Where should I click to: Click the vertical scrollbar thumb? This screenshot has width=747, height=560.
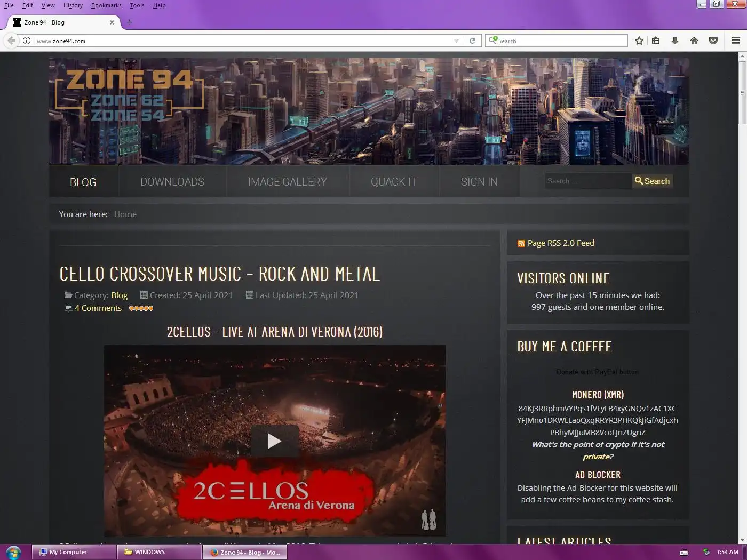tap(742, 93)
